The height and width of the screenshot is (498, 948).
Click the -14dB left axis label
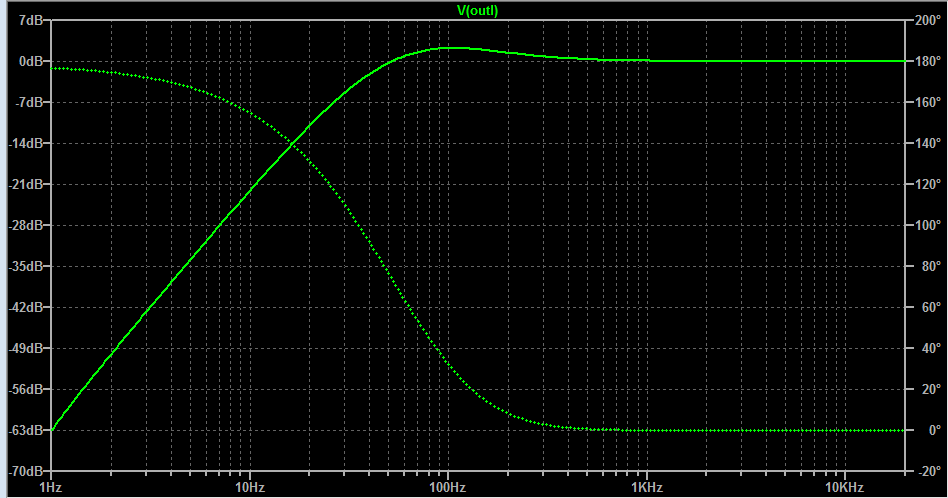point(27,144)
